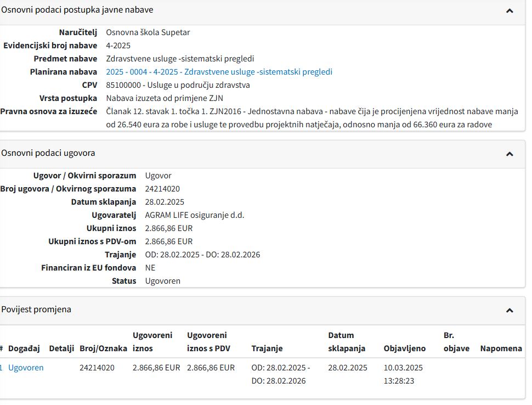
Task: Click the Trajanje column header in table
Action: point(267,348)
